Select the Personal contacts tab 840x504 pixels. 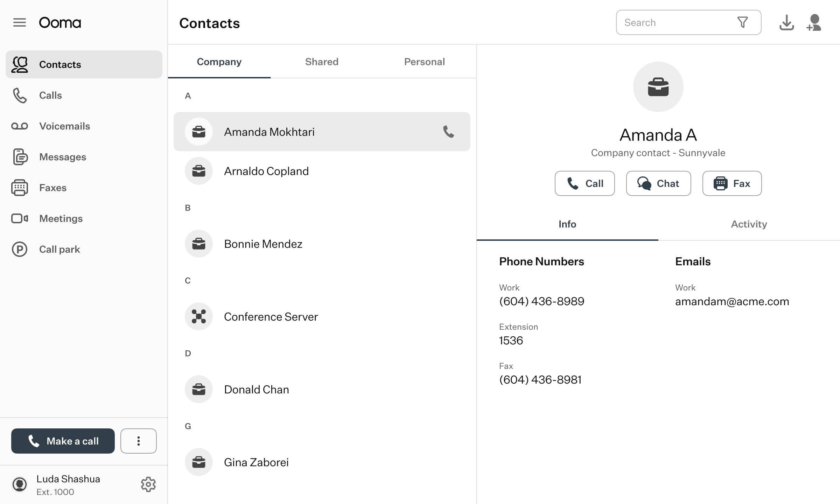pyautogui.click(x=424, y=62)
